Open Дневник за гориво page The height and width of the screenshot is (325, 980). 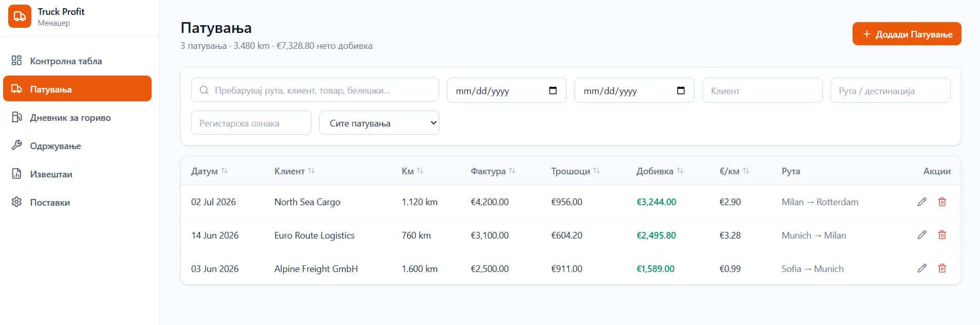pyautogui.click(x=77, y=117)
